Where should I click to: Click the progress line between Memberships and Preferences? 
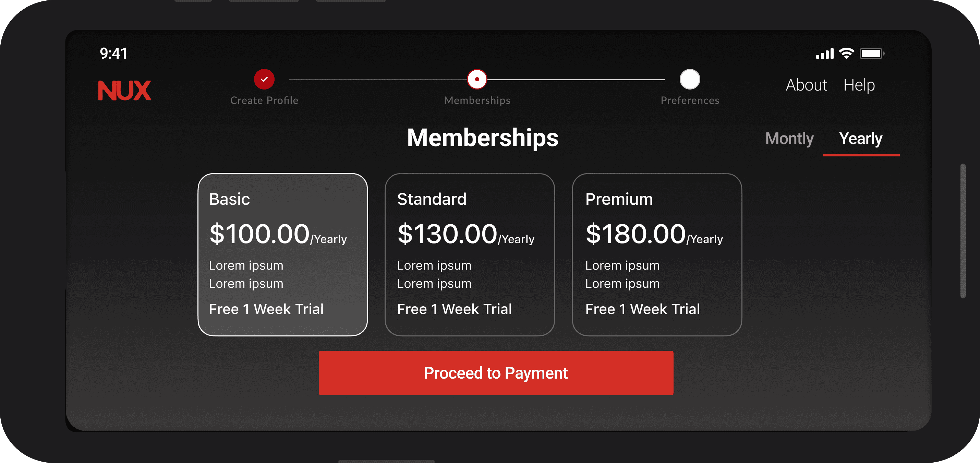tap(576, 80)
